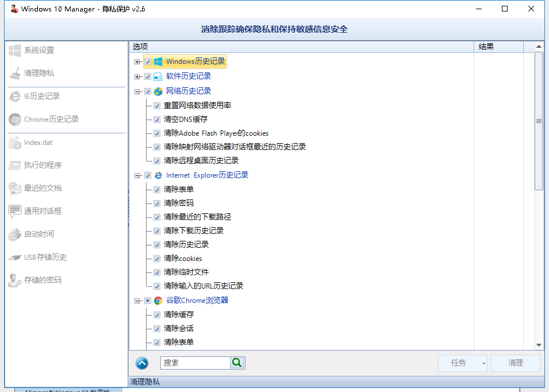The width and height of the screenshot is (549, 392).
Task: Click the globe icon of 网络历史记录
Action: tap(158, 91)
